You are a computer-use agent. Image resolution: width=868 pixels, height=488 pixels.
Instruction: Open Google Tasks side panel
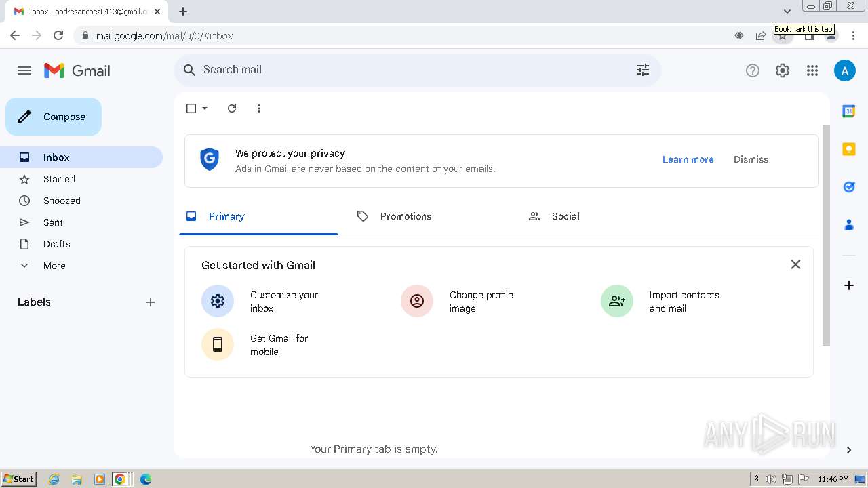coord(848,187)
